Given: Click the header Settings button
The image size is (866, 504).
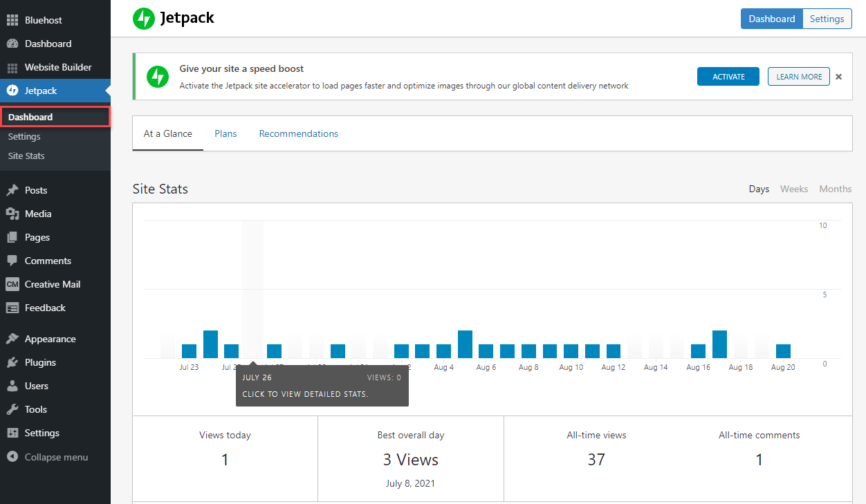Looking at the screenshot, I should (x=827, y=19).
